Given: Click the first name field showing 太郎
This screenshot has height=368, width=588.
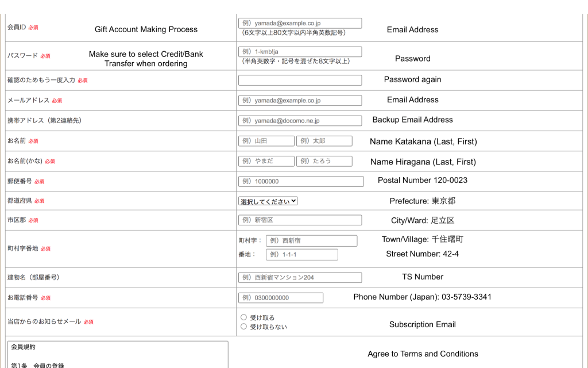Looking at the screenshot, I should [324, 141].
